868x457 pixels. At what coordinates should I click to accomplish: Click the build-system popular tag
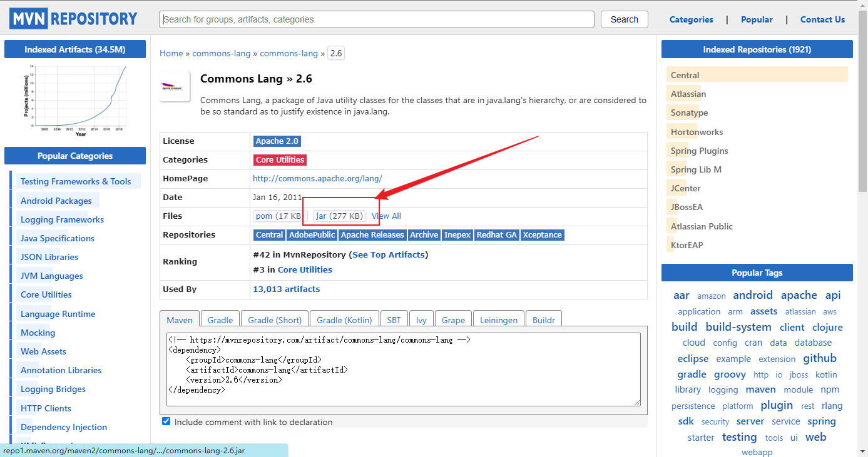pos(738,327)
